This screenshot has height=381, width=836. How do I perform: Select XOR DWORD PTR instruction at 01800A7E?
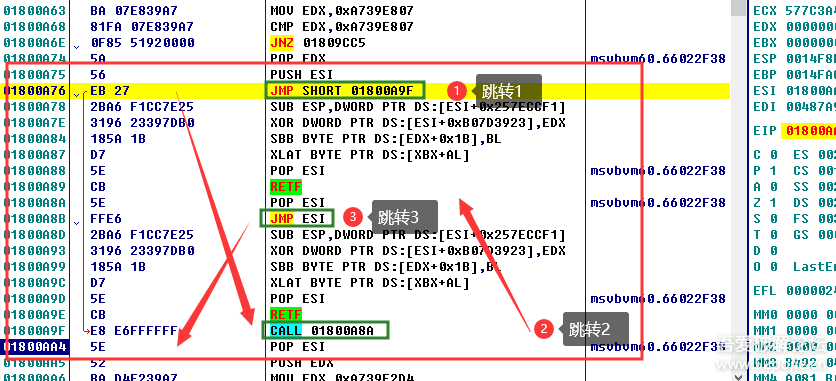click(418, 123)
